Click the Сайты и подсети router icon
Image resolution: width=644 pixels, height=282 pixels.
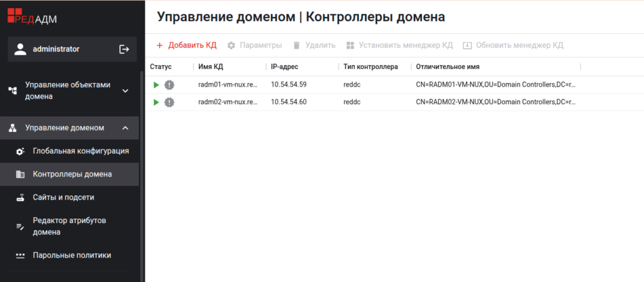point(20,198)
